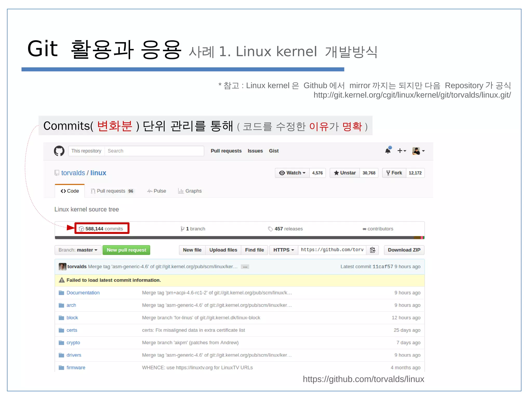Screen dimensions: 532x399
Task: Open the 457 releases link
Action: [x=285, y=229]
